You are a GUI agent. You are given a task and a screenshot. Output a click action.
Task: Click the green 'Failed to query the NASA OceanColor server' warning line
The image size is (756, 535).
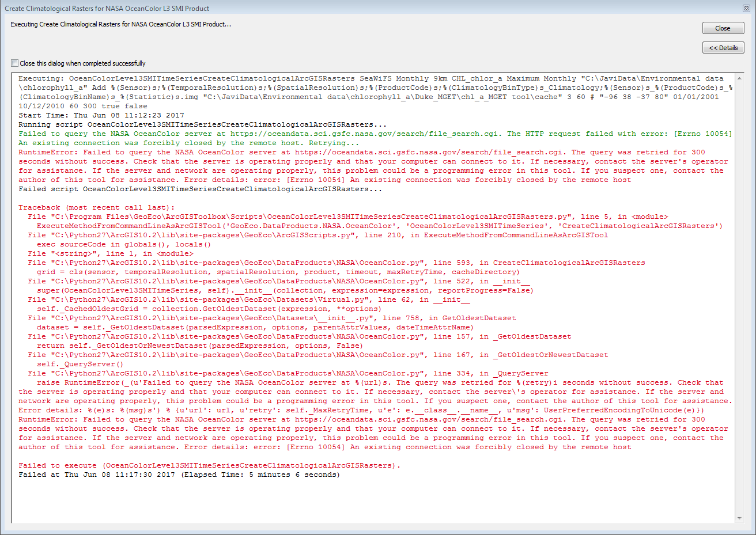point(375,134)
